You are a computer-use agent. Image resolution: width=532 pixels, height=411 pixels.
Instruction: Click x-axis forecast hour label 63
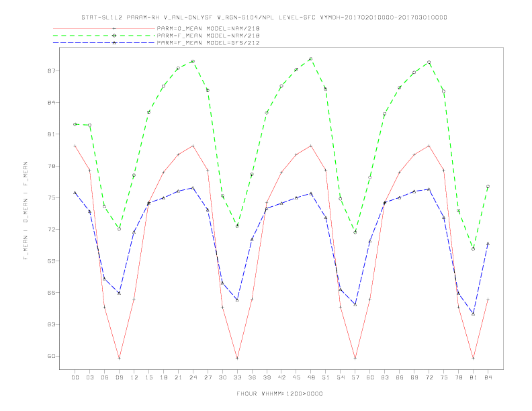(385, 377)
